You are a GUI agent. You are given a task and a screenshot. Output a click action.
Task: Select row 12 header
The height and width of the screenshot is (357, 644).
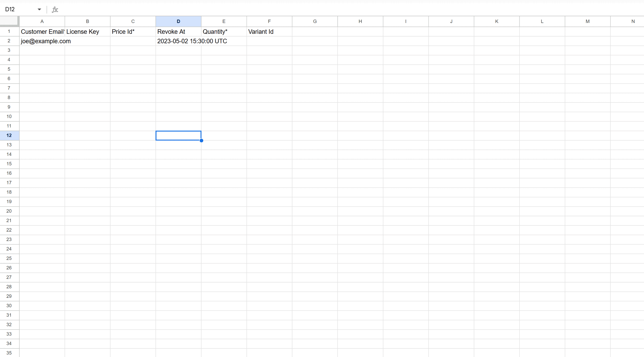[x=9, y=135]
